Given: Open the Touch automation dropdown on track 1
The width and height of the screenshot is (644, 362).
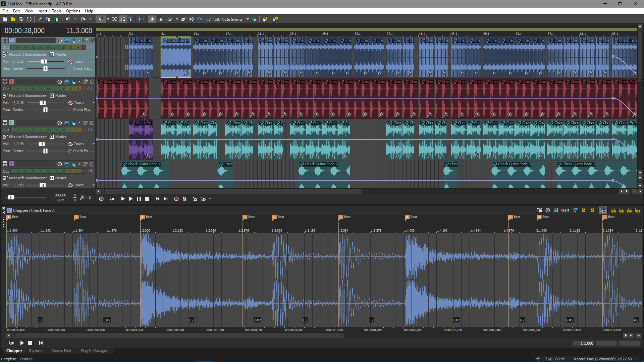Looking at the screenshot, I should 94,61.
